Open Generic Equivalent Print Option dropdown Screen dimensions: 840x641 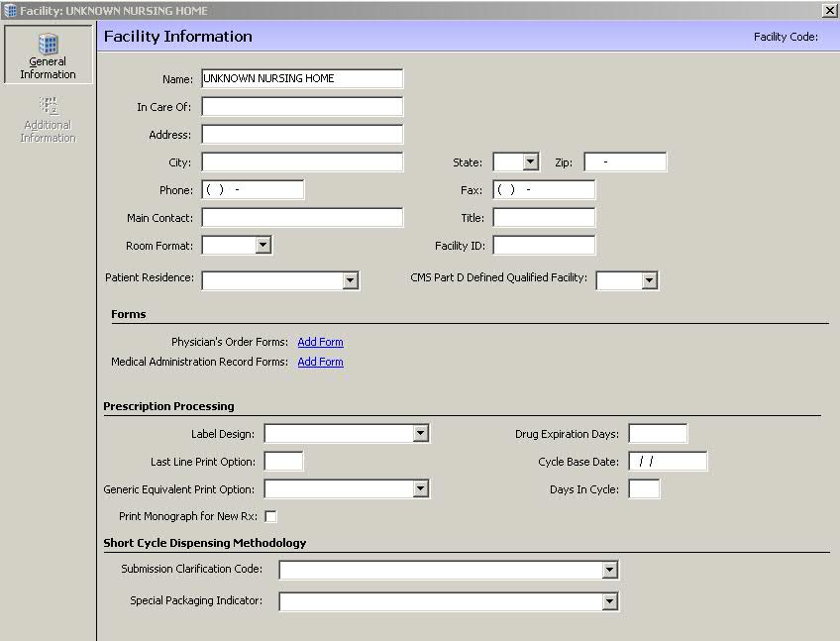421,488
